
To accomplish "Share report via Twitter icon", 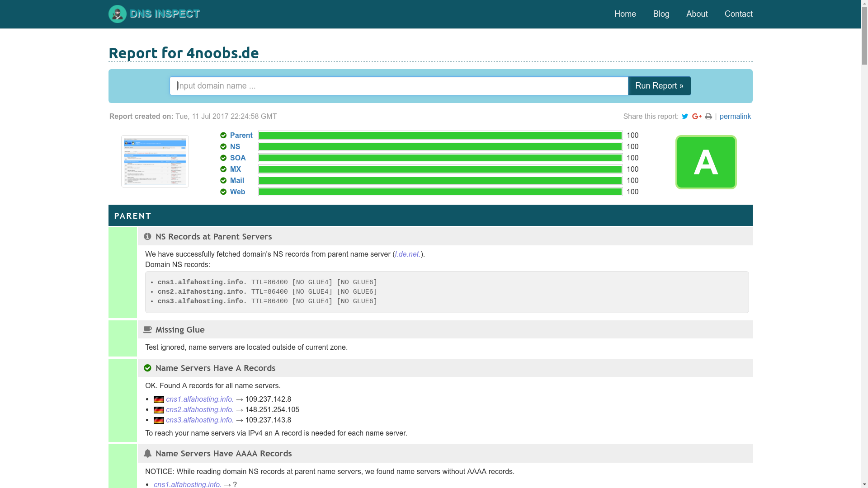I will pyautogui.click(x=685, y=117).
